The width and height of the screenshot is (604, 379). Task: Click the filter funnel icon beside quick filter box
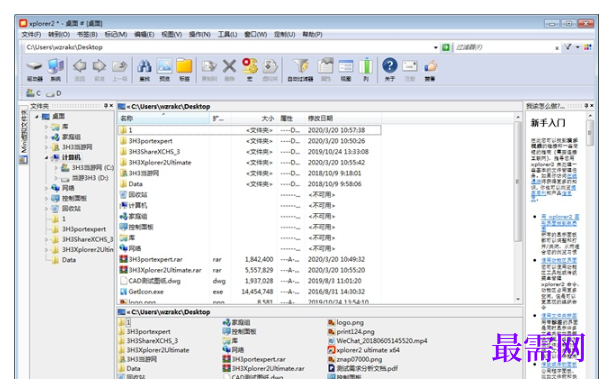(568, 47)
